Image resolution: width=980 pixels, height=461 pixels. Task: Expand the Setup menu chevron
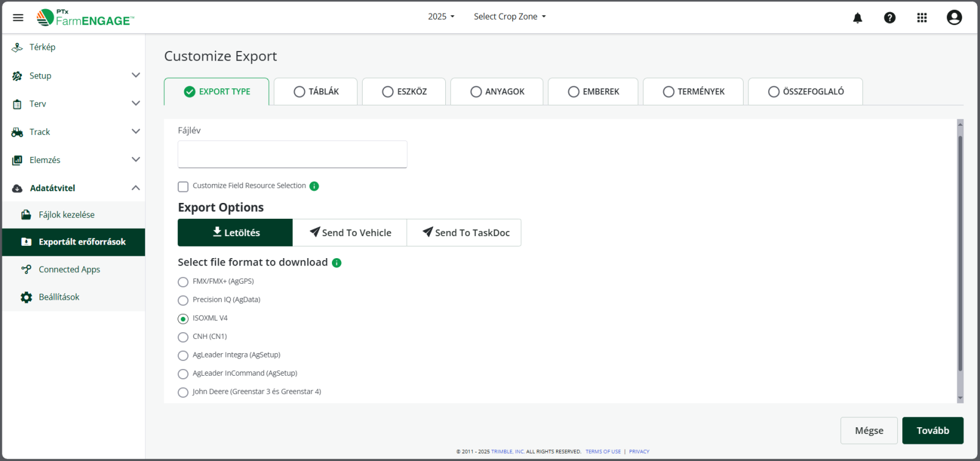point(136,75)
